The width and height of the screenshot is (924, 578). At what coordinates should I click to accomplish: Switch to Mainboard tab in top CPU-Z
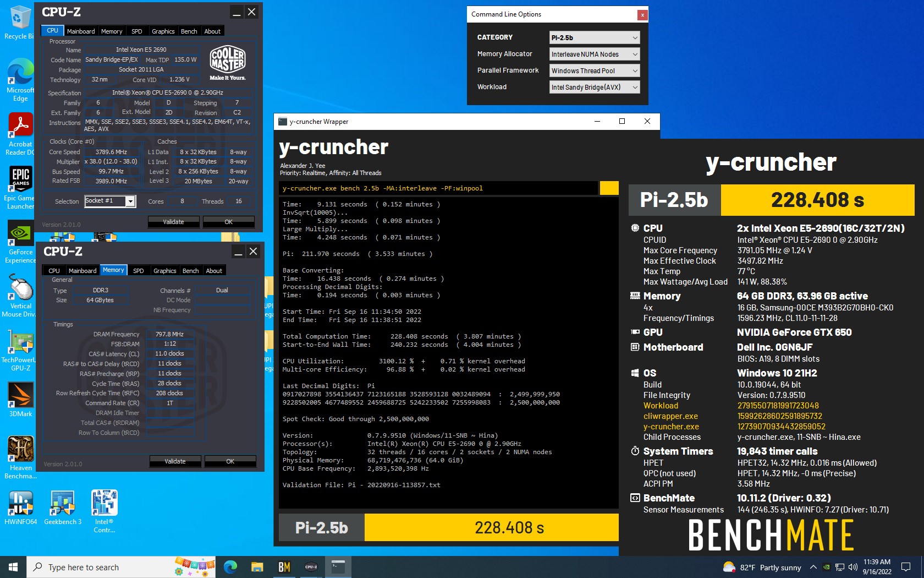pyautogui.click(x=81, y=31)
